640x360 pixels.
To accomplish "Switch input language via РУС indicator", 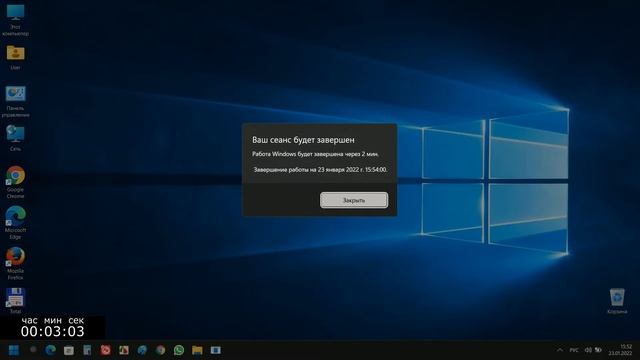I will pos(574,350).
